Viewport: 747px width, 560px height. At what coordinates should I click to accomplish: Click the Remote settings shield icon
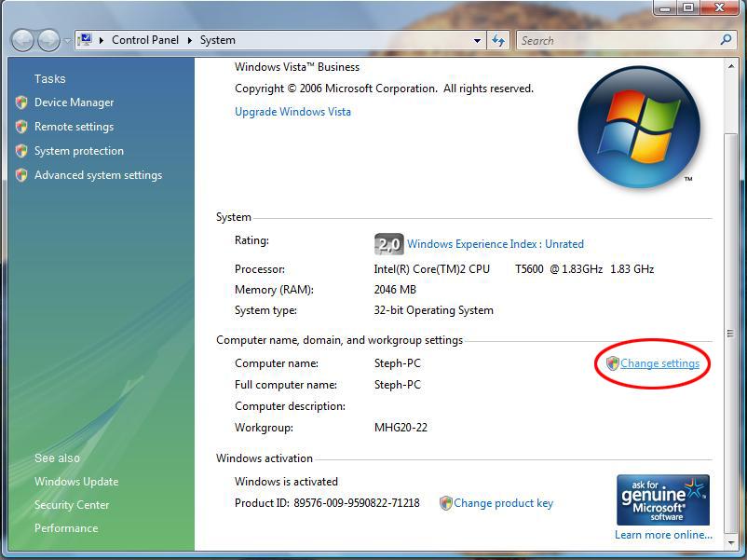tap(21, 127)
